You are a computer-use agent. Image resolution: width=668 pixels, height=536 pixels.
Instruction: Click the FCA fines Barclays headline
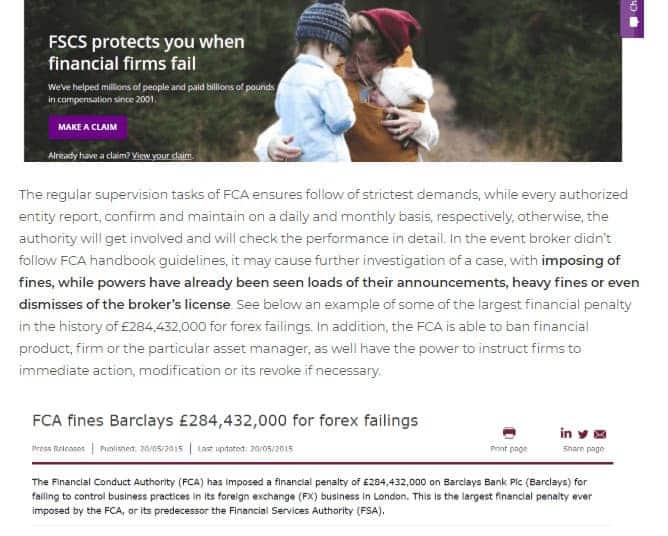[225, 420]
